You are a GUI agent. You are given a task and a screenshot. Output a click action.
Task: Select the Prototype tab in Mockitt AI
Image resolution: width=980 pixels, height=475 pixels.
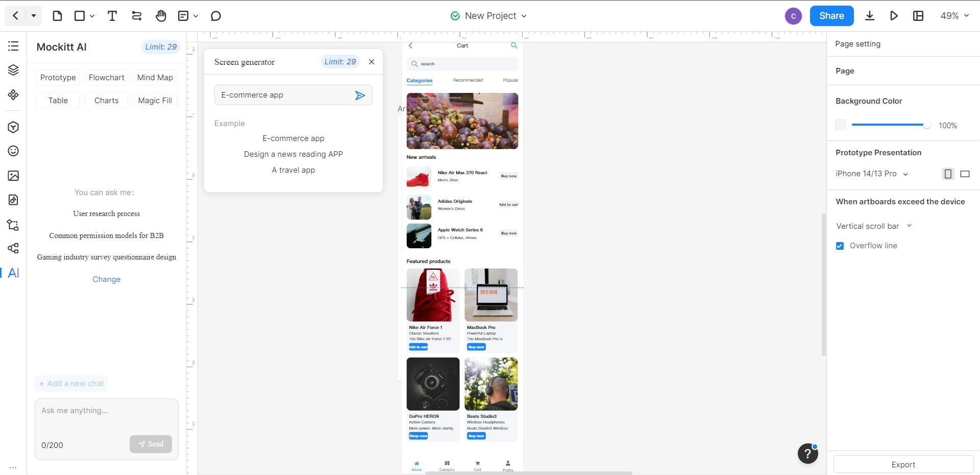coord(58,78)
